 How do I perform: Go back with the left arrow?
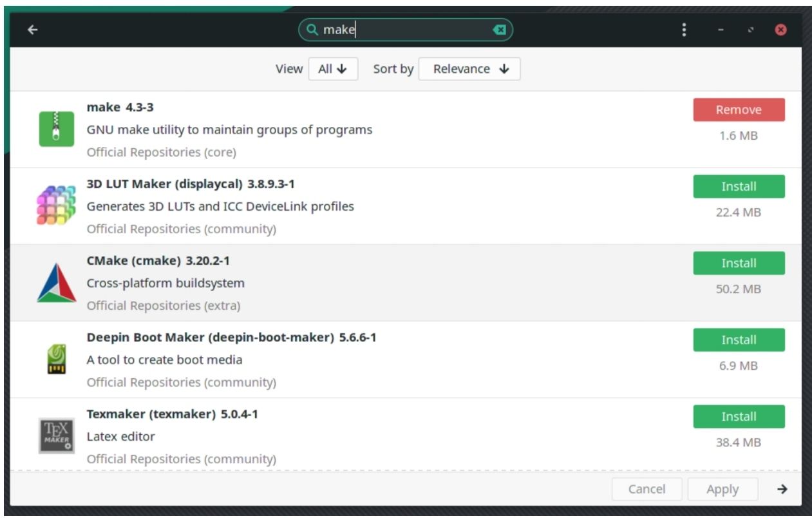(33, 30)
